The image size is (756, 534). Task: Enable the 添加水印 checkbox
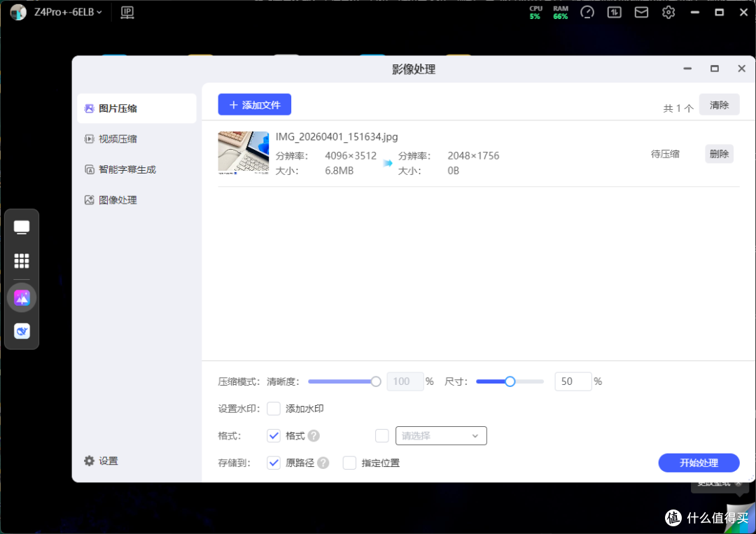tap(274, 409)
